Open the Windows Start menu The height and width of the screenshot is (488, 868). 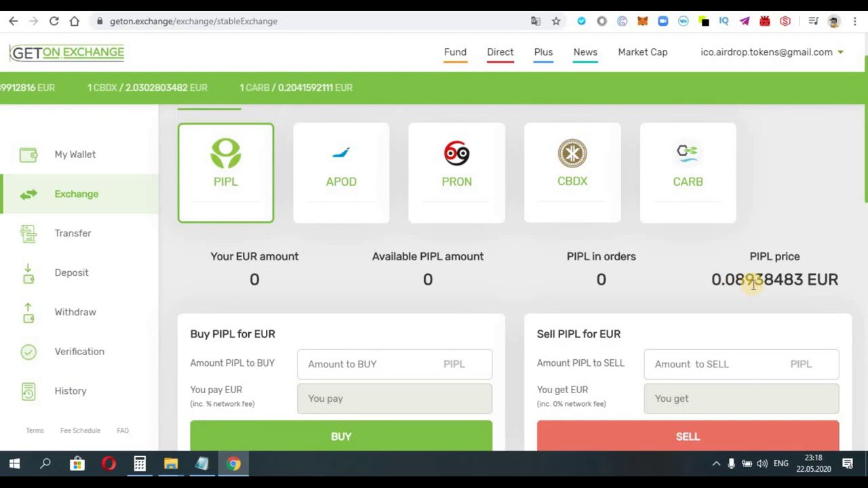pyautogui.click(x=14, y=464)
